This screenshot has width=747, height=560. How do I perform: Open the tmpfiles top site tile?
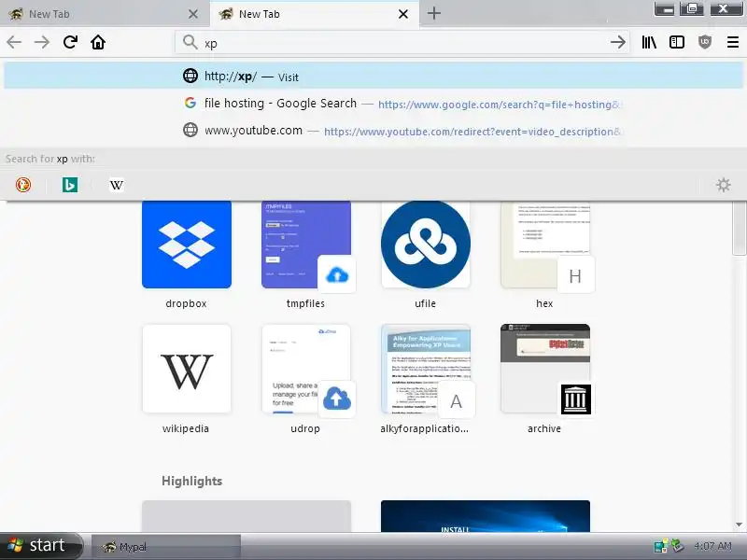[x=306, y=245]
